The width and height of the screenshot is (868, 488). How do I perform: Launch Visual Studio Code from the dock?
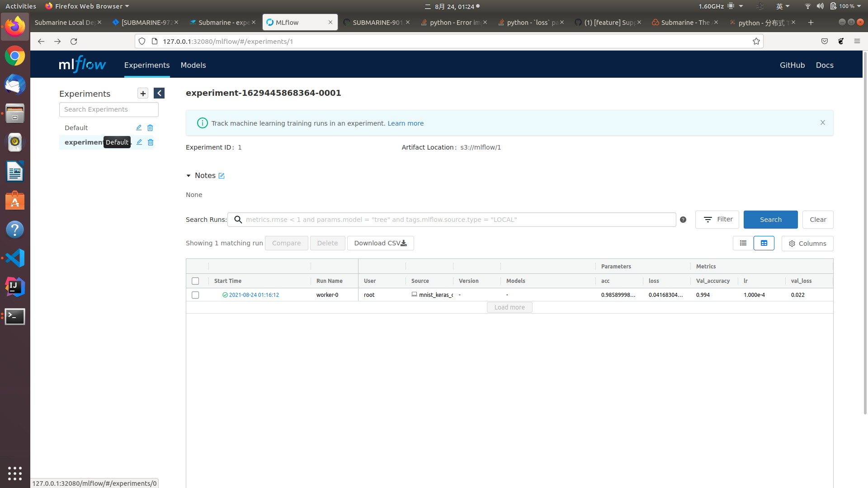coord(15,258)
